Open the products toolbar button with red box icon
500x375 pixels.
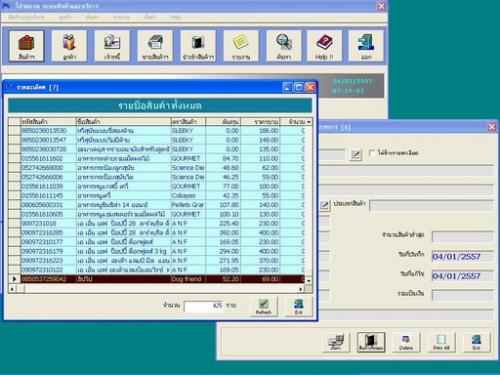click(x=26, y=46)
